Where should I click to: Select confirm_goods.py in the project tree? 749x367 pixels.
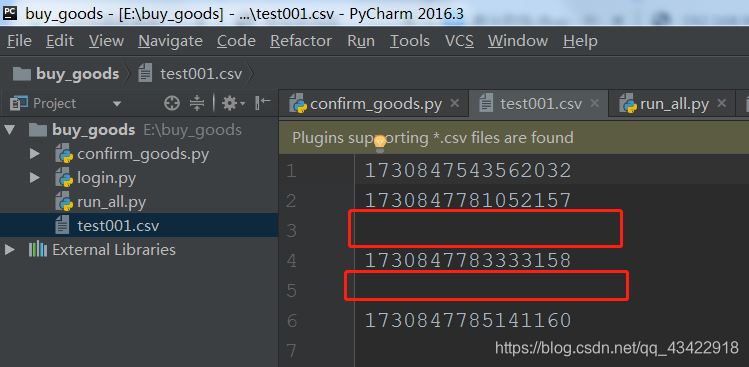pos(142,154)
